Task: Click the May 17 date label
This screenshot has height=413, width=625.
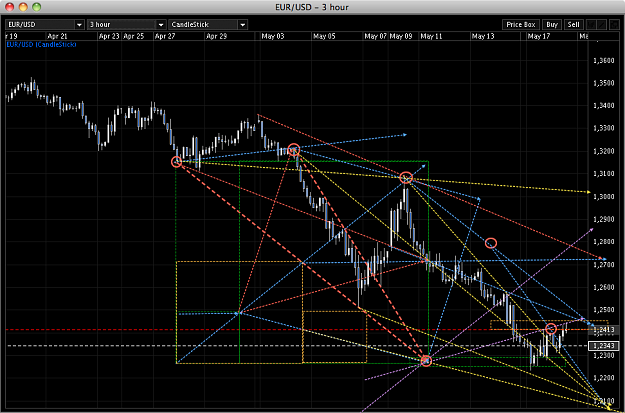Action: (539, 36)
